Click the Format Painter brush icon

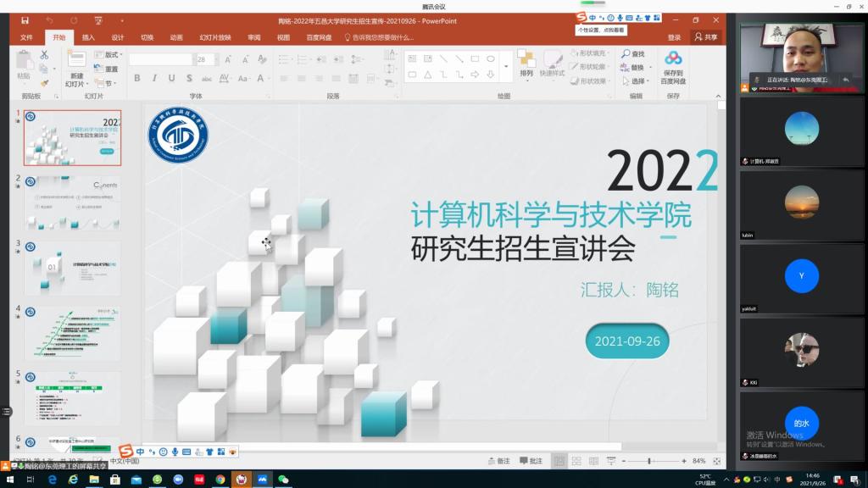pos(44,83)
